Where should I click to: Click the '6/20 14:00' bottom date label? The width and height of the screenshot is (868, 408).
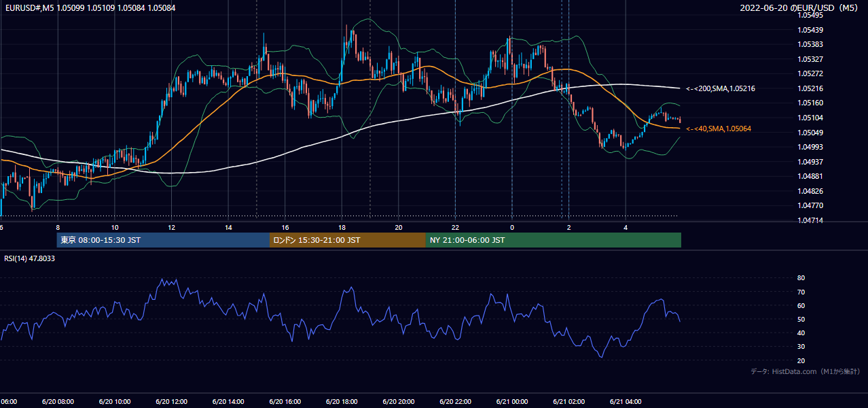pyautogui.click(x=228, y=402)
